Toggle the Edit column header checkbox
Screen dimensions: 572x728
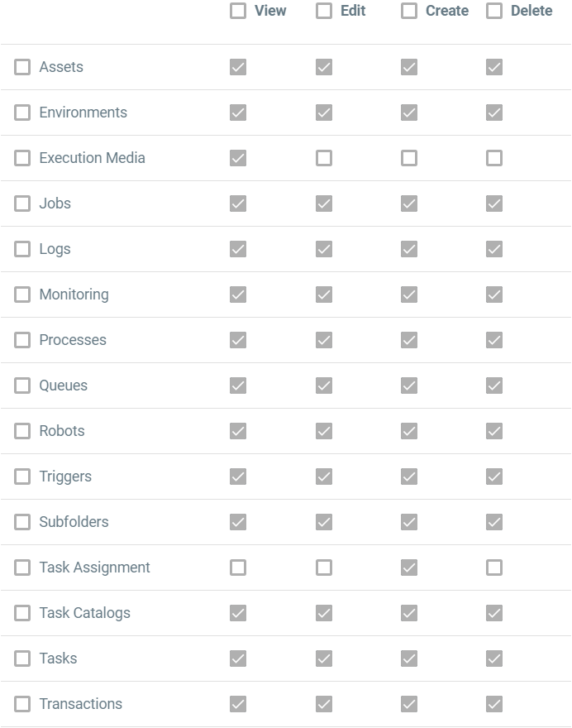pos(324,11)
